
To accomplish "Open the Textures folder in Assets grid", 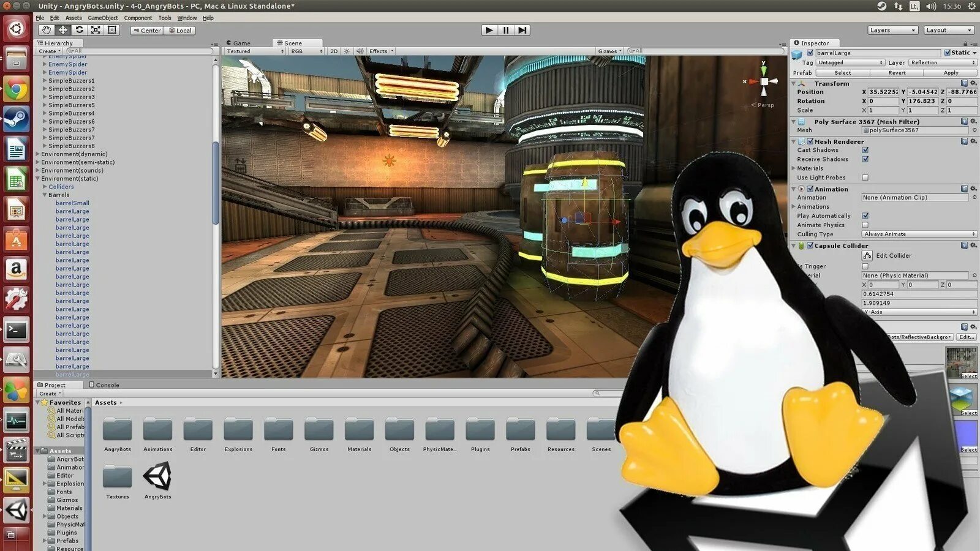I will point(117,477).
